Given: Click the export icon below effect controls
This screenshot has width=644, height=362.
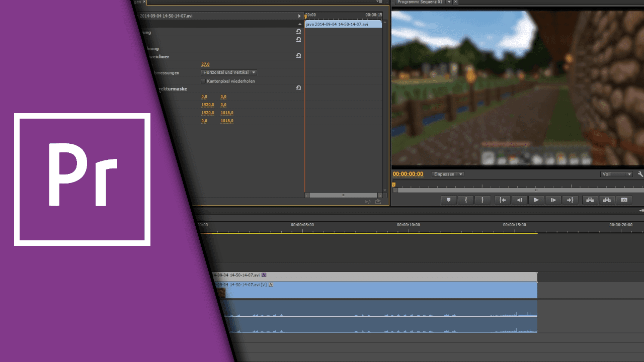Looking at the screenshot, I should 378,202.
